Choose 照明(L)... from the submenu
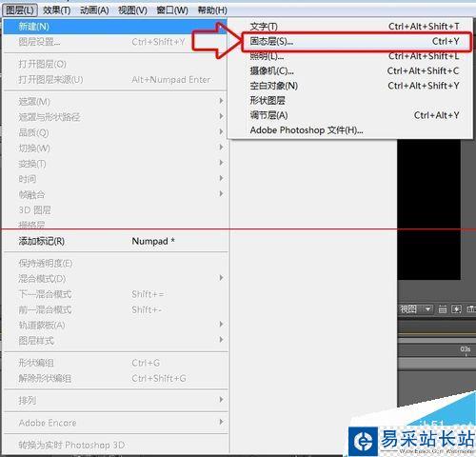476x457 pixels. 350,56
